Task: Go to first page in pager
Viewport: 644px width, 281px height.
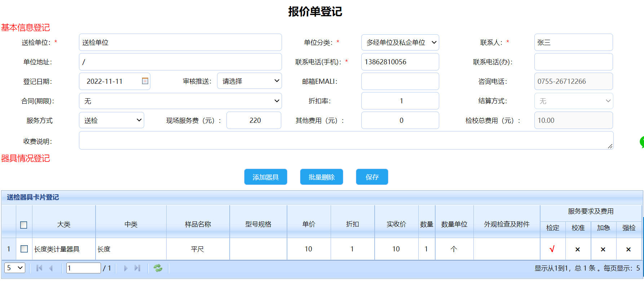Action: coord(40,268)
